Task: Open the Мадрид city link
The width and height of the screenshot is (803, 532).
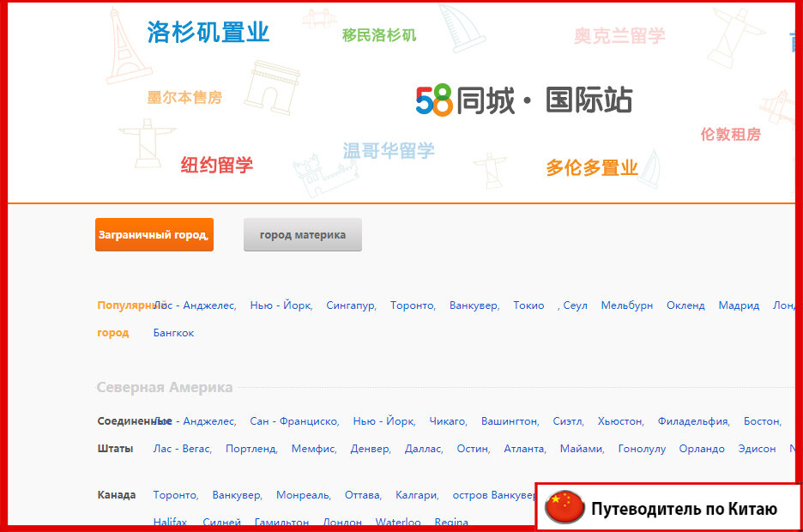Action: [x=739, y=305]
